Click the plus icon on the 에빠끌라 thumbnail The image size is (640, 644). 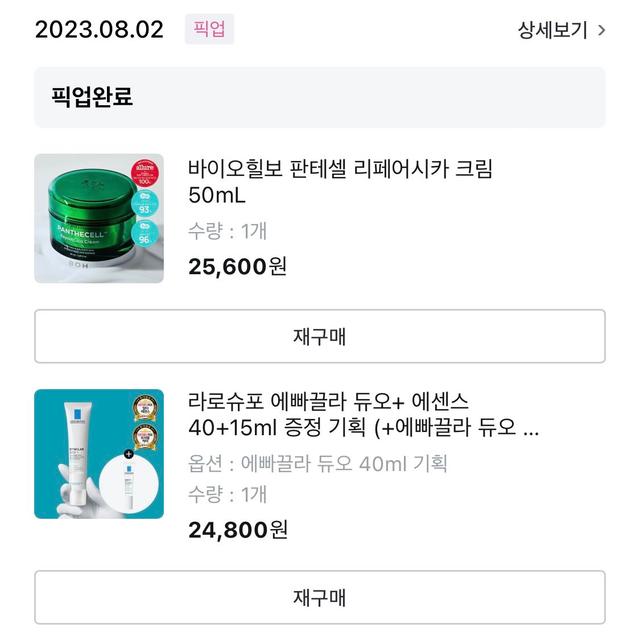128,453
